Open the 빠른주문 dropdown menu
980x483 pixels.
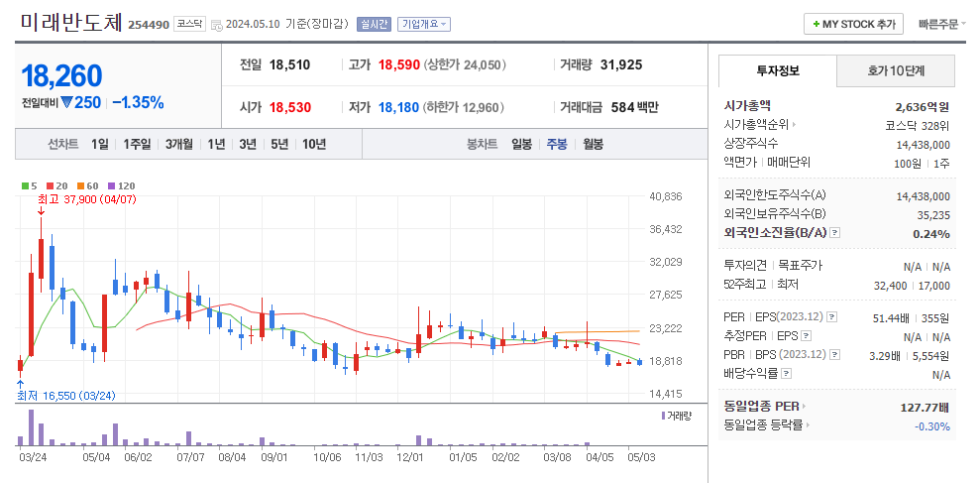(x=942, y=25)
